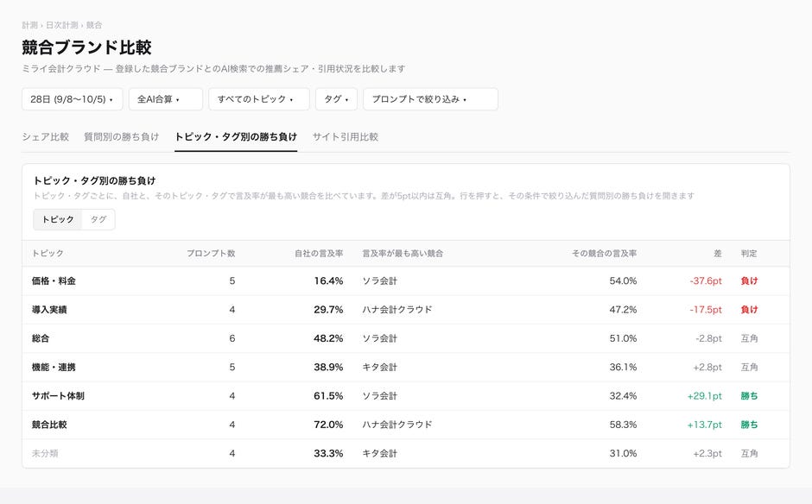Switch to the 質問別の勝ち負け tab

(121, 136)
